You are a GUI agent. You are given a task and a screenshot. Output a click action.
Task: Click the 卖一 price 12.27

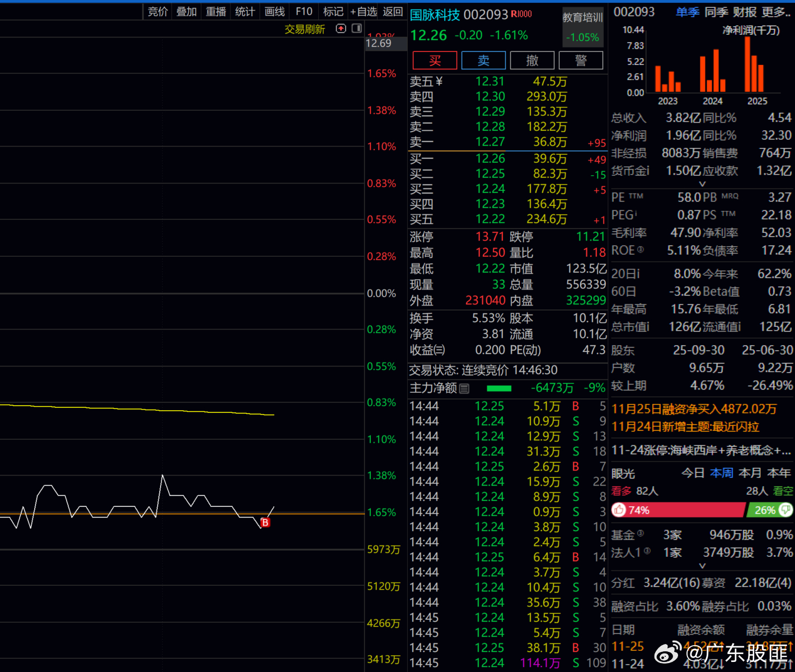tap(490, 142)
